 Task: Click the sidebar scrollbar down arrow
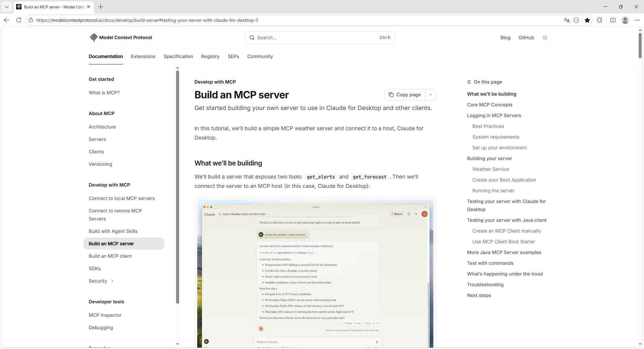pos(177,344)
